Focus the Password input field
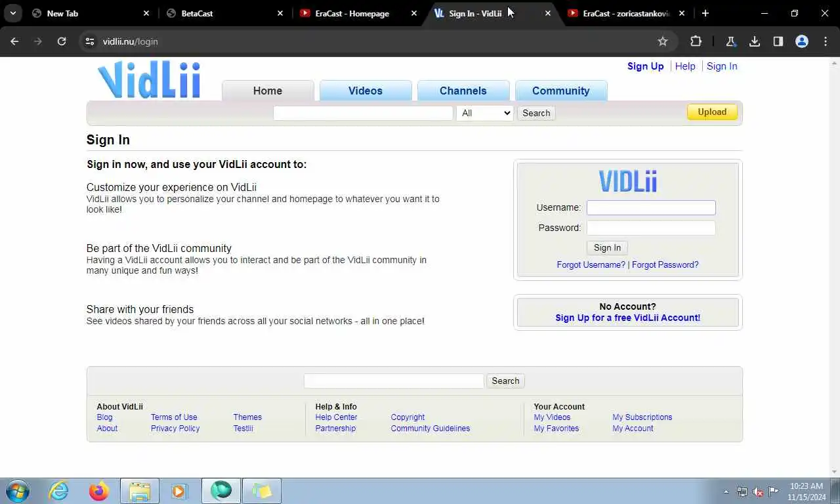Image resolution: width=840 pixels, height=504 pixels. tap(651, 228)
